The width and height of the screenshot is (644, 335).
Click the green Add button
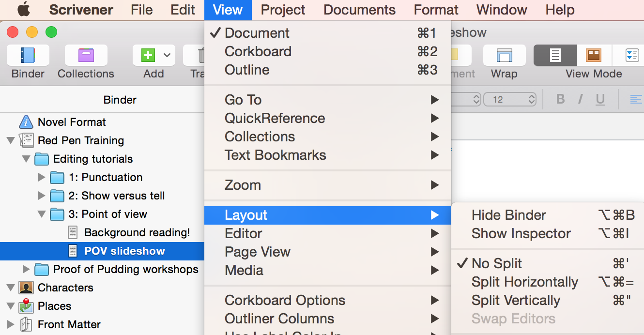pyautogui.click(x=148, y=55)
